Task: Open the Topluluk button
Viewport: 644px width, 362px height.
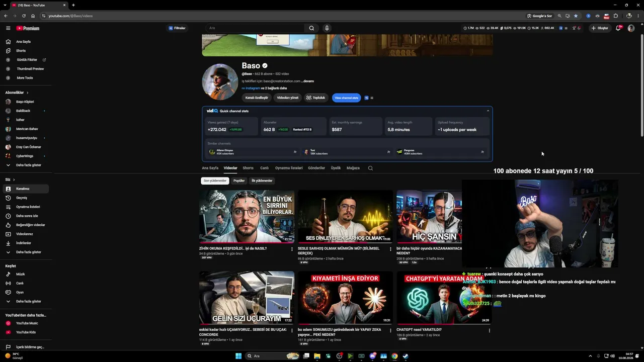Action: click(316, 98)
